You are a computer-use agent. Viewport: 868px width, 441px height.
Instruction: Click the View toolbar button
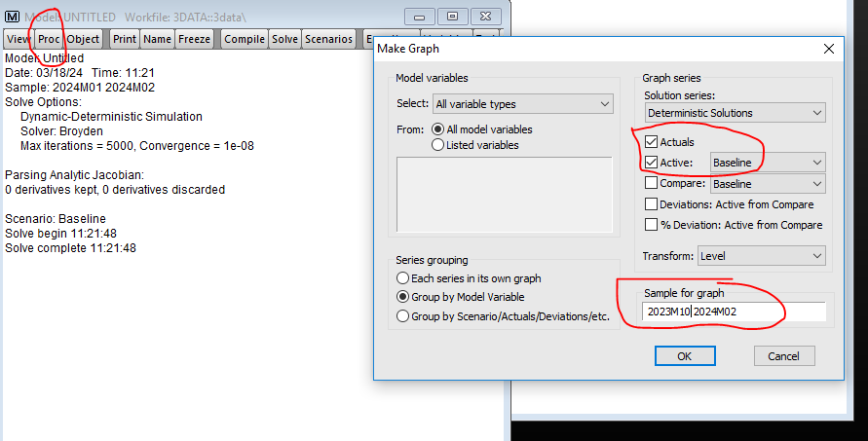coord(19,39)
